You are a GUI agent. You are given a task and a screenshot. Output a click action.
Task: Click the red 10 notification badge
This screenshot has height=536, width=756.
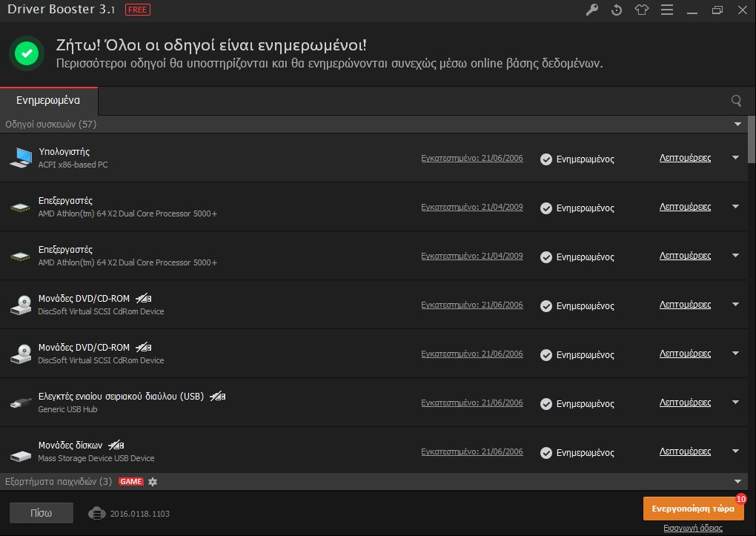tap(741, 499)
